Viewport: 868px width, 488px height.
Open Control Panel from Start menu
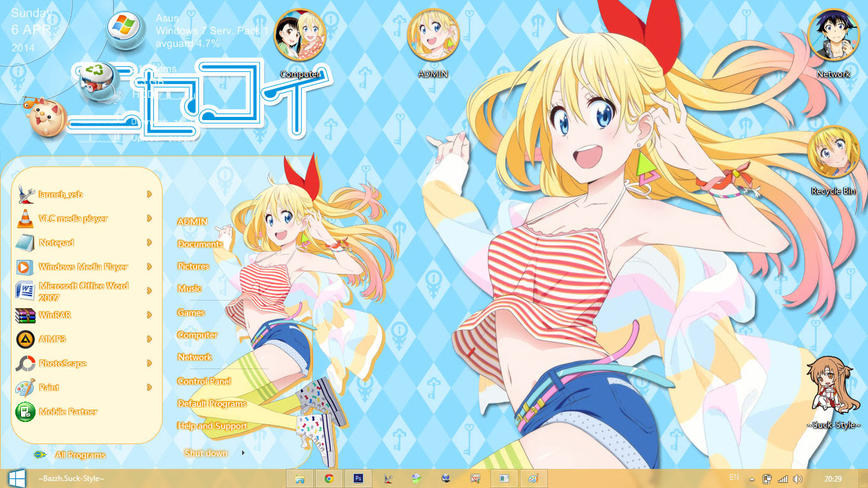pyautogui.click(x=204, y=382)
